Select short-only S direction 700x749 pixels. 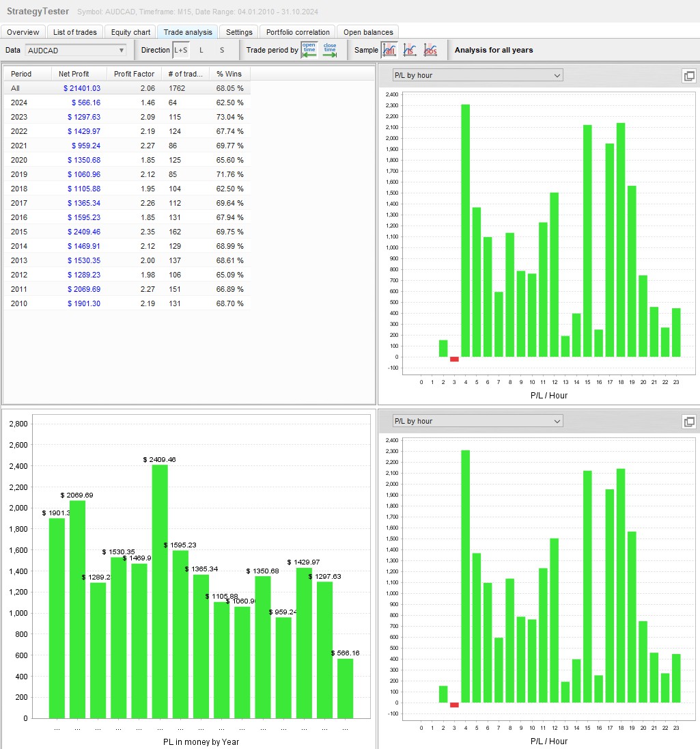(x=222, y=50)
